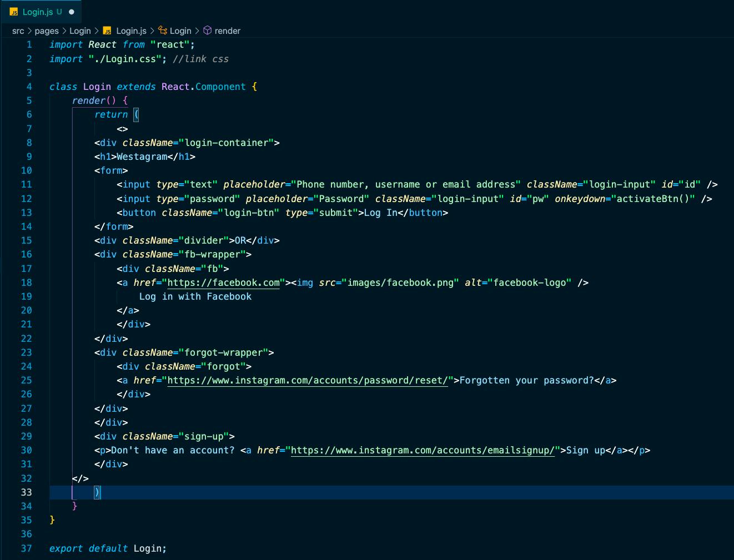This screenshot has width=734, height=560.
Task: Click the "fb-wrapper" className value
Action: coord(212,254)
